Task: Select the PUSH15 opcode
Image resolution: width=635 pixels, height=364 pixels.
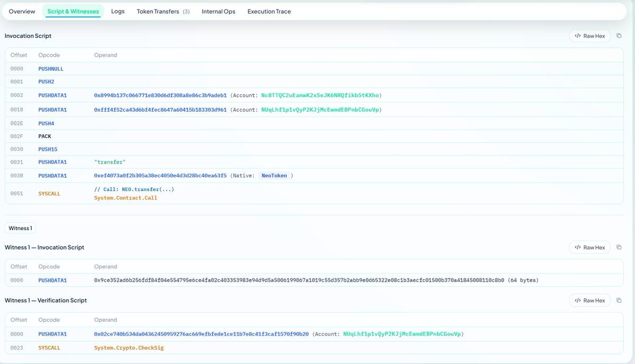Action: point(48,149)
